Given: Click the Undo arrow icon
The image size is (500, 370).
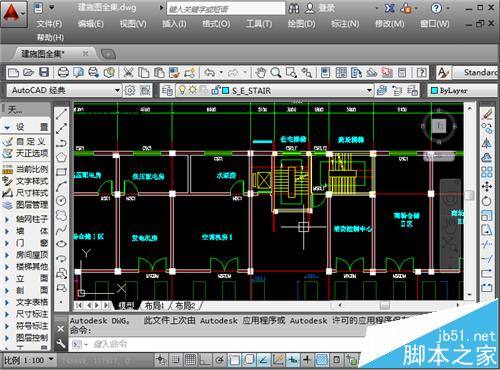Looking at the screenshot, I should pos(209,72).
